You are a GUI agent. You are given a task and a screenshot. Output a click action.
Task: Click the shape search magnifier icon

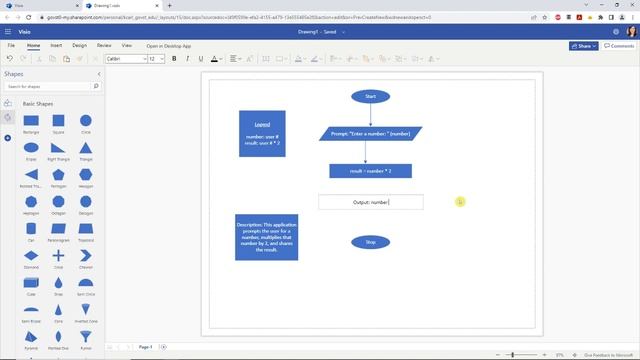[x=96, y=86]
